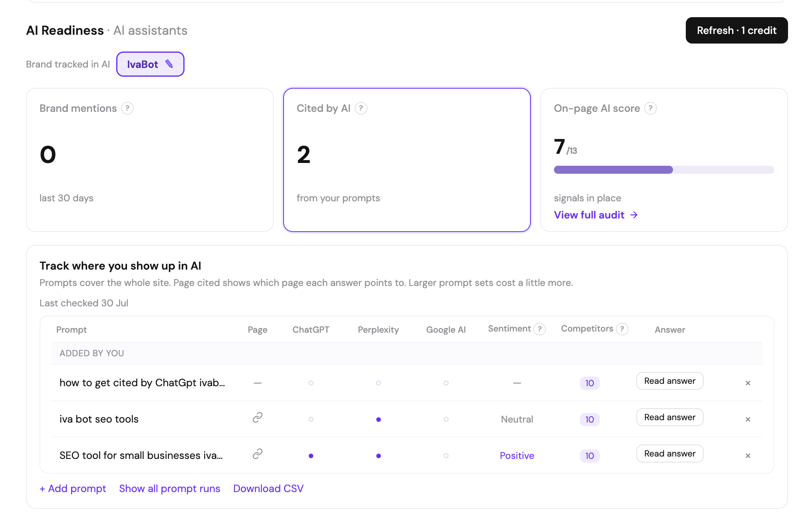Image resolution: width=810 pixels, height=532 pixels.
Task: Click the ADDED BY YOU group row
Action: click(x=407, y=353)
